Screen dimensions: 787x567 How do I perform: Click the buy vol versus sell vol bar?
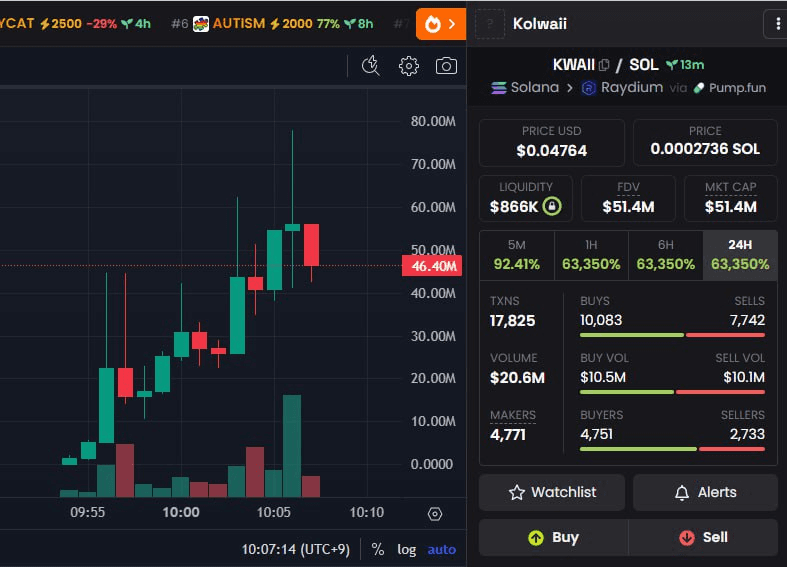pos(672,392)
